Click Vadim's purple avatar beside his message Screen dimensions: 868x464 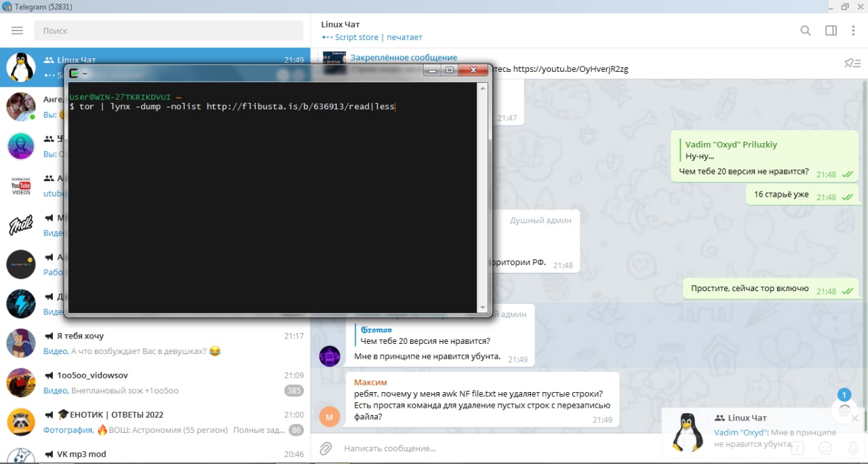click(x=330, y=356)
